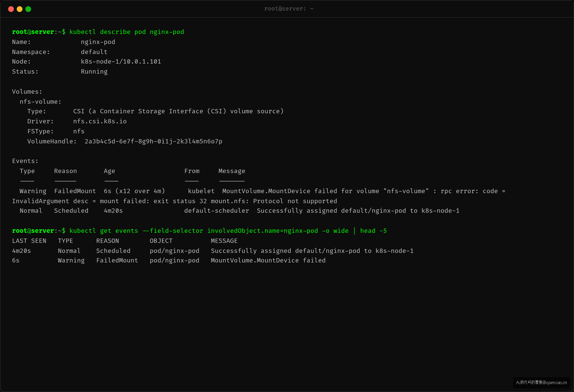Click the Status value 'Running'
The image size is (574, 392).
[94, 72]
